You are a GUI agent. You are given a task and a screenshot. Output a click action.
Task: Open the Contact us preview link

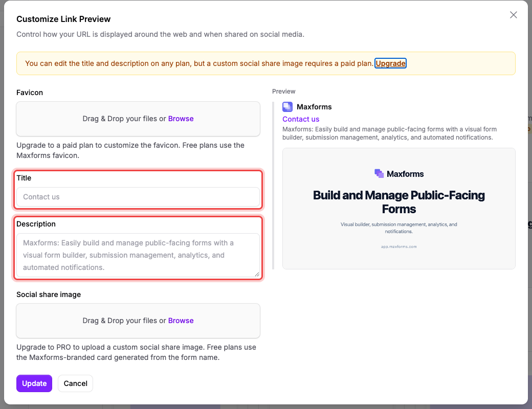(x=301, y=119)
